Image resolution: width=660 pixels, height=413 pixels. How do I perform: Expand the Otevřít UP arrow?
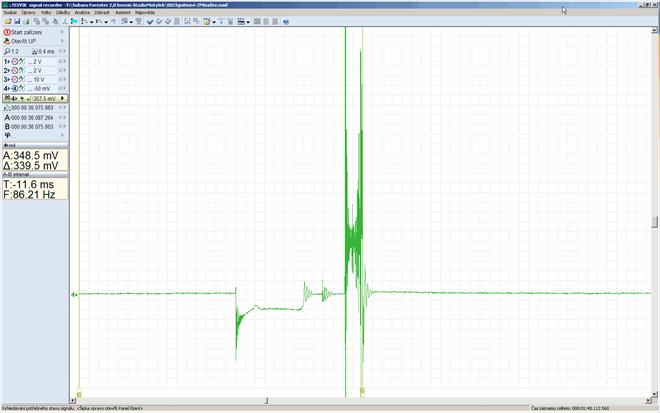coord(62,41)
